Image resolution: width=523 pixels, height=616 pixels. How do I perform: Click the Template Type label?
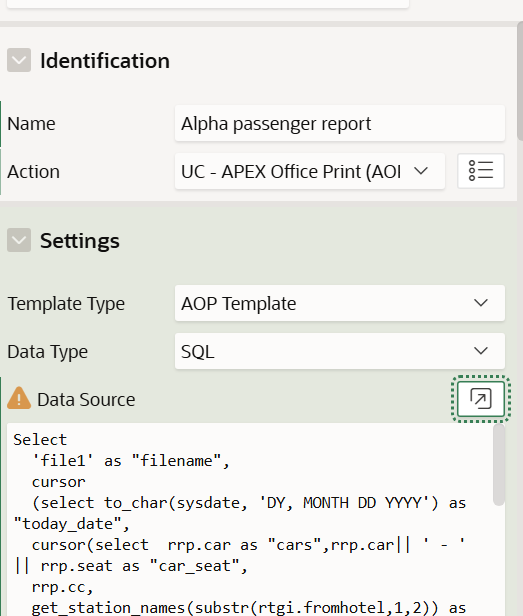click(66, 304)
